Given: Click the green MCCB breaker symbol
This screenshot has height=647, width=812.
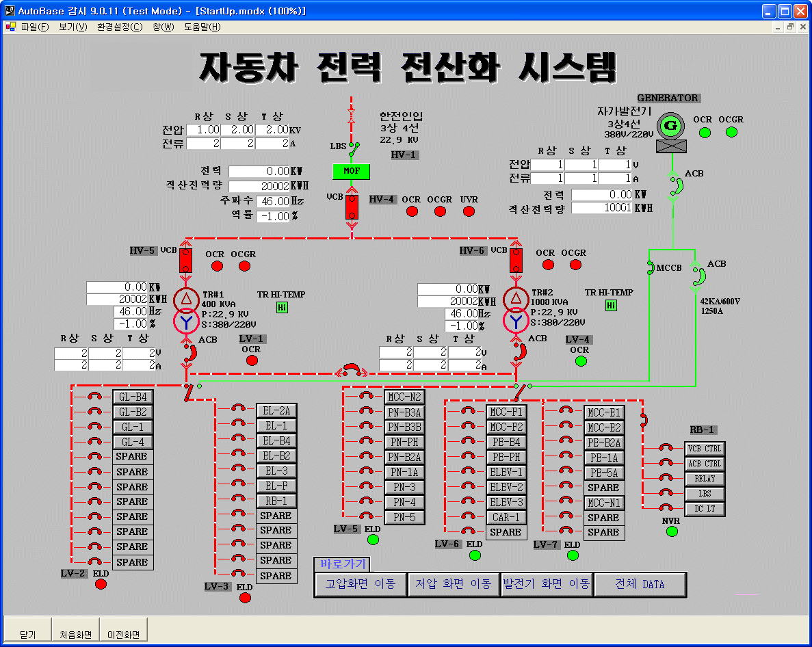Looking at the screenshot, I should pyautogui.click(x=650, y=268).
